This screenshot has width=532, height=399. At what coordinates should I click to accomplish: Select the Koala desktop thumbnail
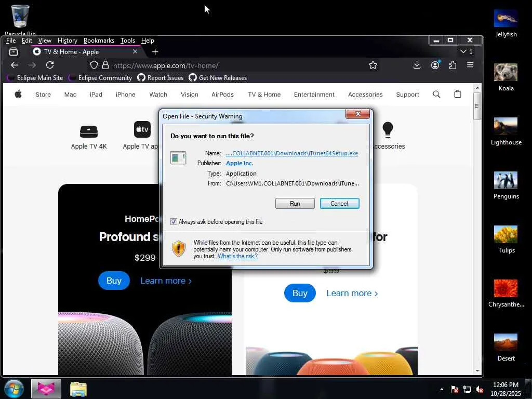pos(506,72)
